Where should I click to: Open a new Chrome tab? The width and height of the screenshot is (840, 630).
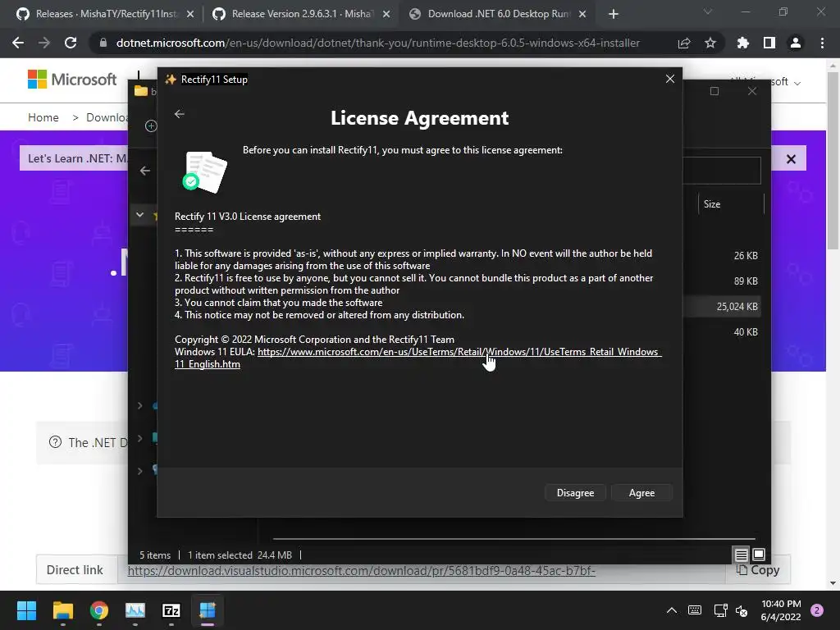tap(614, 15)
